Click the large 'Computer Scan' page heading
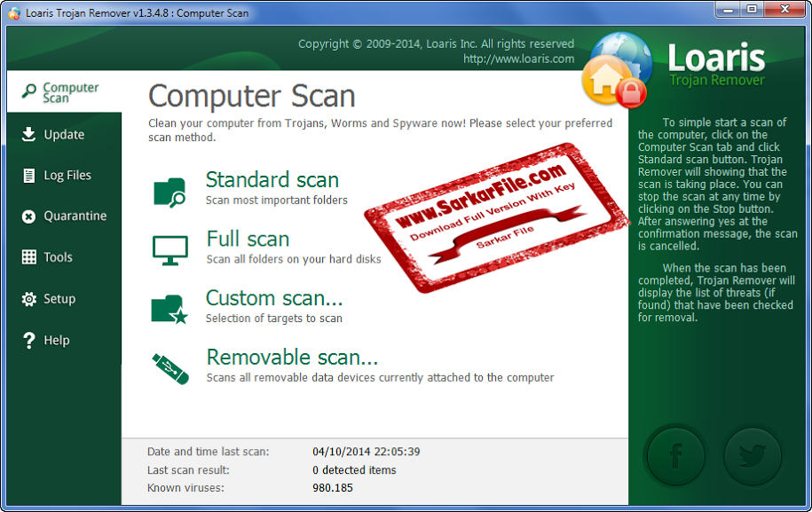Screen dimensions: 812x512 (x=252, y=96)
